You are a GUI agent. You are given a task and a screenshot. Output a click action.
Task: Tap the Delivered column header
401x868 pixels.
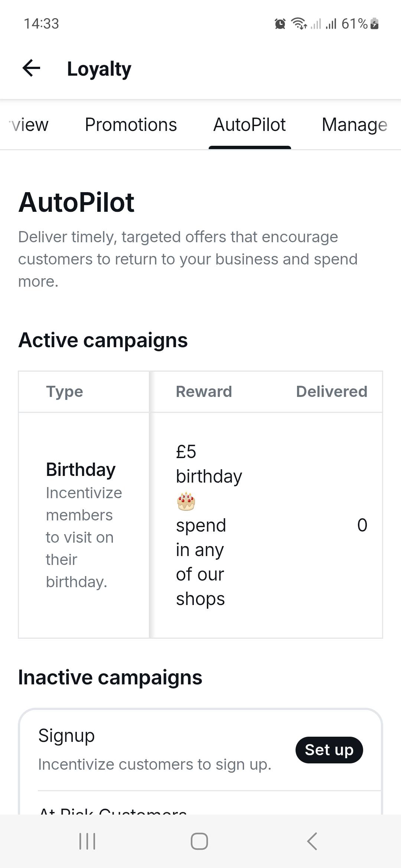pyautogui.click(x=332, y=392)
